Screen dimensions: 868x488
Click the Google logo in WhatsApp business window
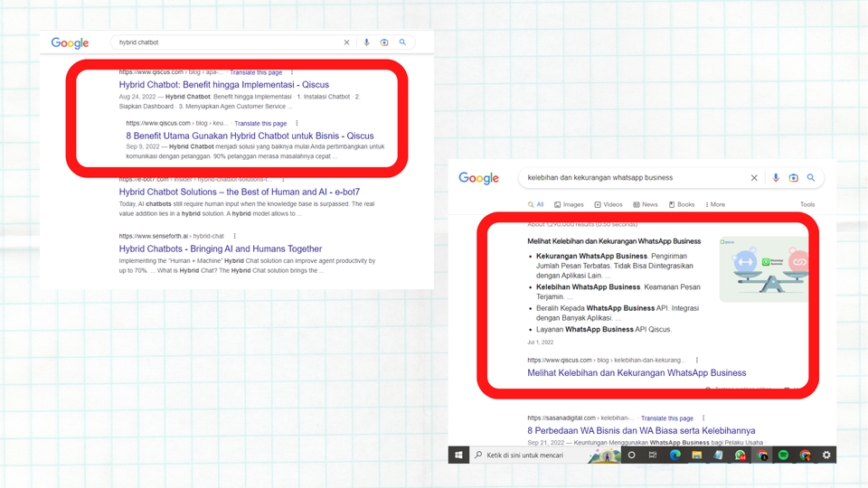pos(479,178)
